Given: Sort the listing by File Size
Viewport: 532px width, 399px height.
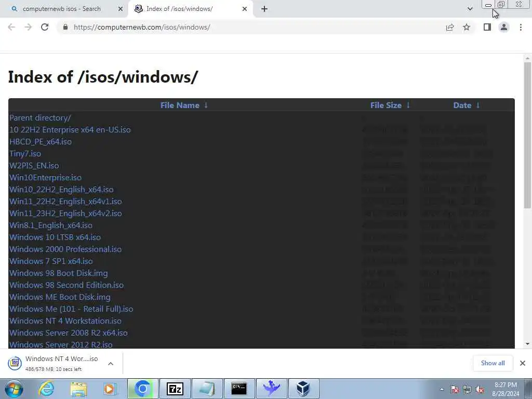Looking at the screenshot, I should pyautogui.click(x=386, y=105).
